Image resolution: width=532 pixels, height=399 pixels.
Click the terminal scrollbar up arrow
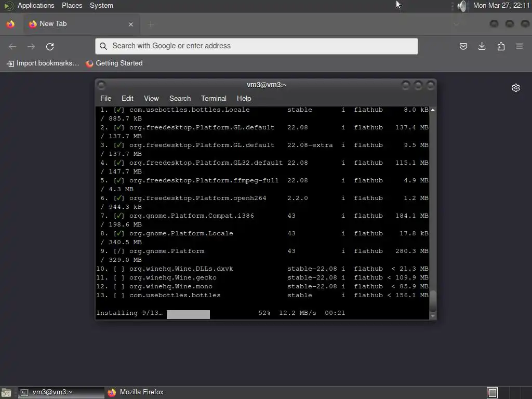[x=433, y=110]
